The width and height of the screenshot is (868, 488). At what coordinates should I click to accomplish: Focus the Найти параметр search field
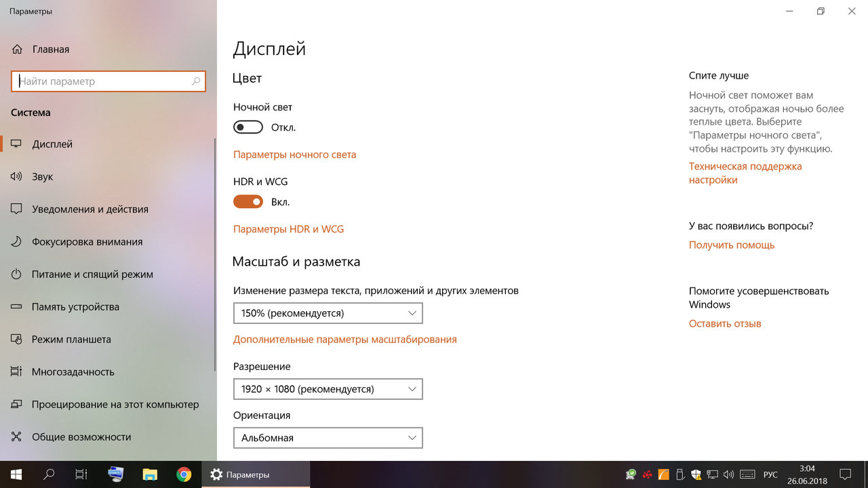pos(102,81)
